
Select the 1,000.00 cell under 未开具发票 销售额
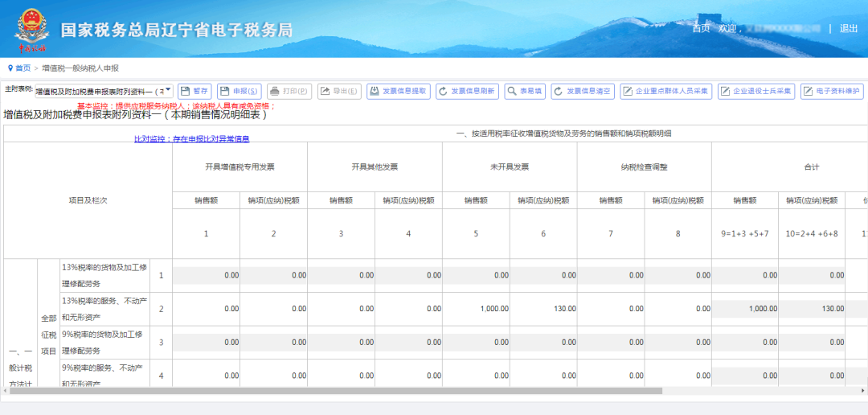[x=476, y=309]
